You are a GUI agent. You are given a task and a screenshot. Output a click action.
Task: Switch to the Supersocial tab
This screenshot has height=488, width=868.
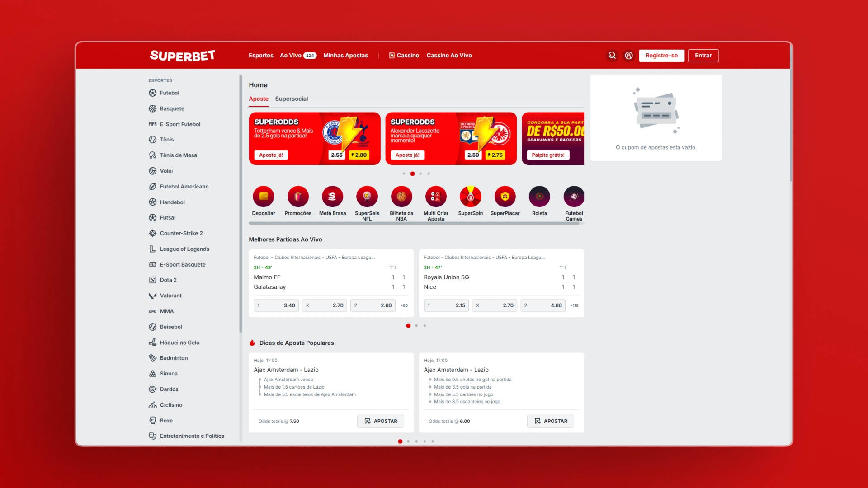coord(292,99)
